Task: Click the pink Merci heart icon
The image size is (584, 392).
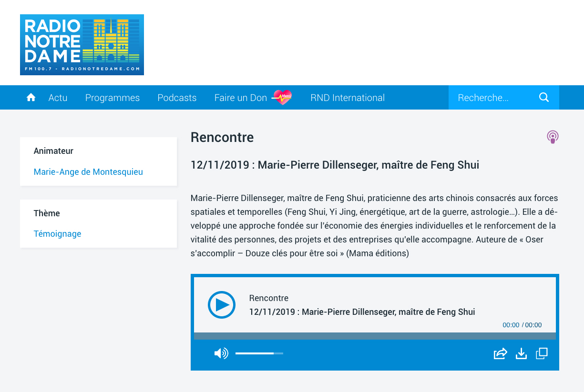Action: (282, 97)
